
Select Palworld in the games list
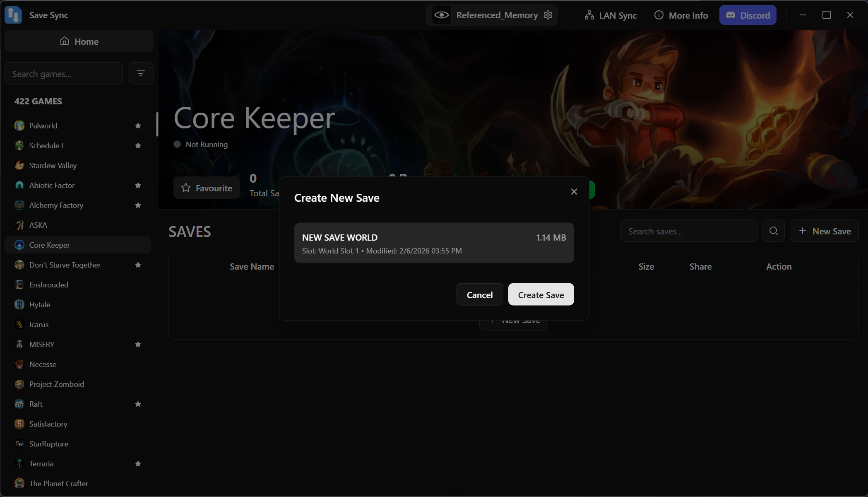[x=78, y=125]
